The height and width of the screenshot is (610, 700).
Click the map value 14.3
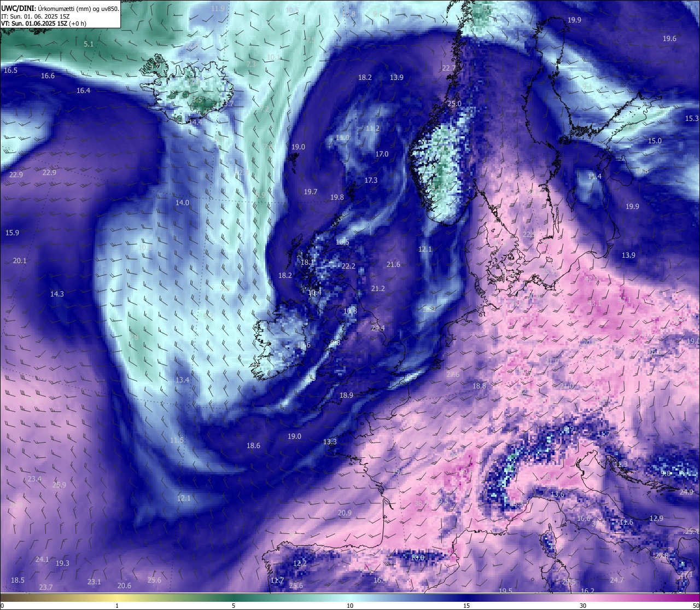57,294
